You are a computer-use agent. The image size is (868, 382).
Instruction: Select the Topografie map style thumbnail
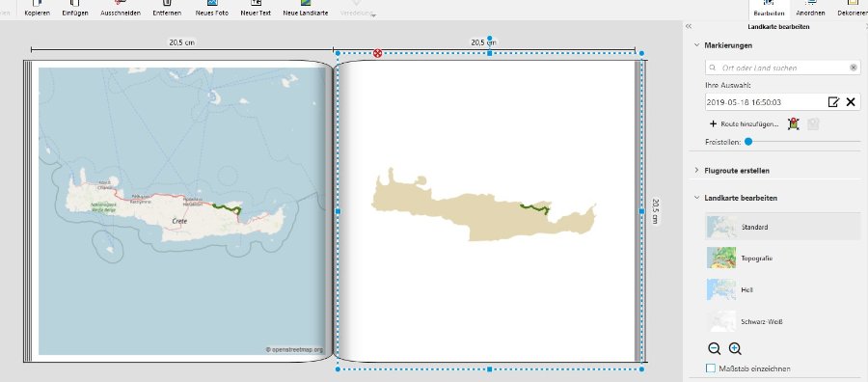[721, 258]
